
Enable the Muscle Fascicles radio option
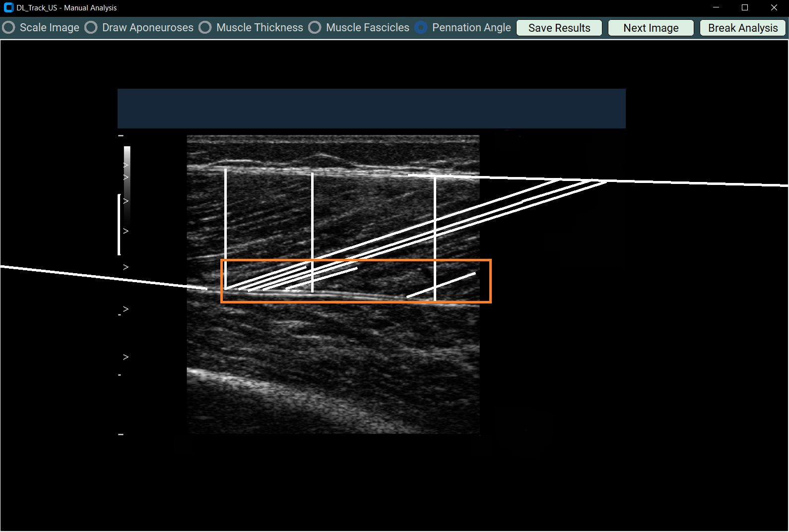click(x=315, y=27)
